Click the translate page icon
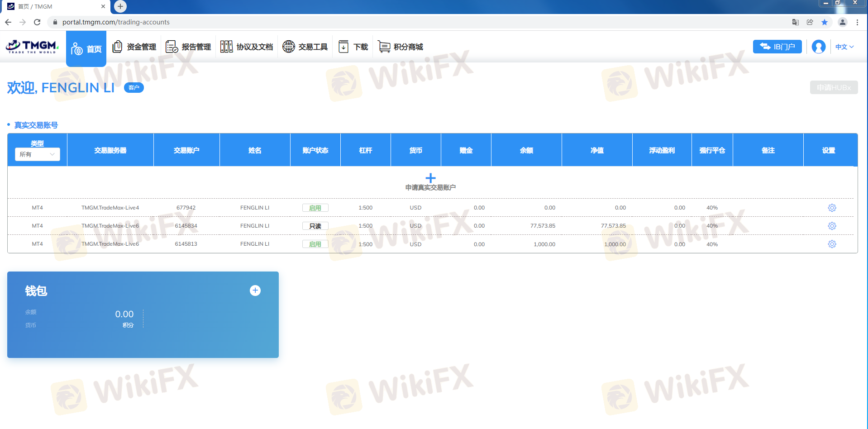868x429 pixels. coord(796,22)
